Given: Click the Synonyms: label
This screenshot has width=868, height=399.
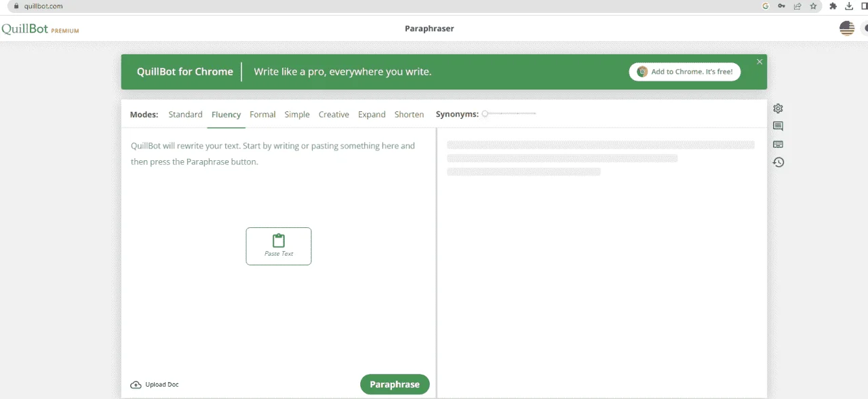Looking at the screenshot, I should (x=457, y=115).
